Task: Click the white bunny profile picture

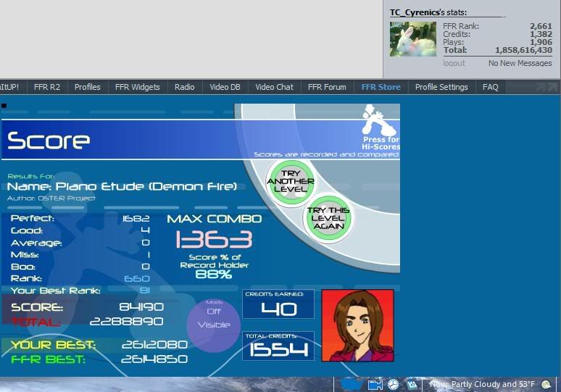Action: (412, 39)
